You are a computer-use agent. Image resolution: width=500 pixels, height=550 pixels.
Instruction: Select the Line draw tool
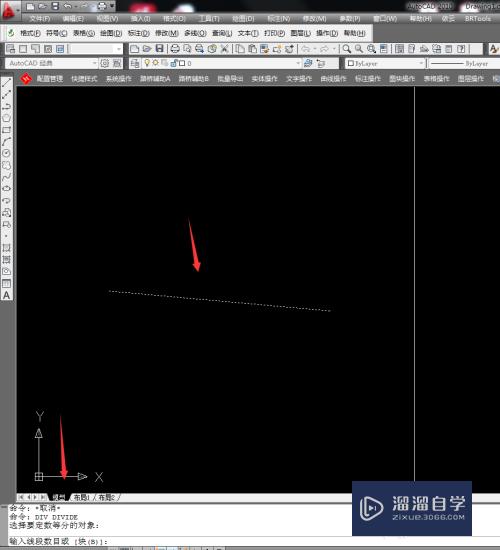pyautogui.click(x=7, y=83)
